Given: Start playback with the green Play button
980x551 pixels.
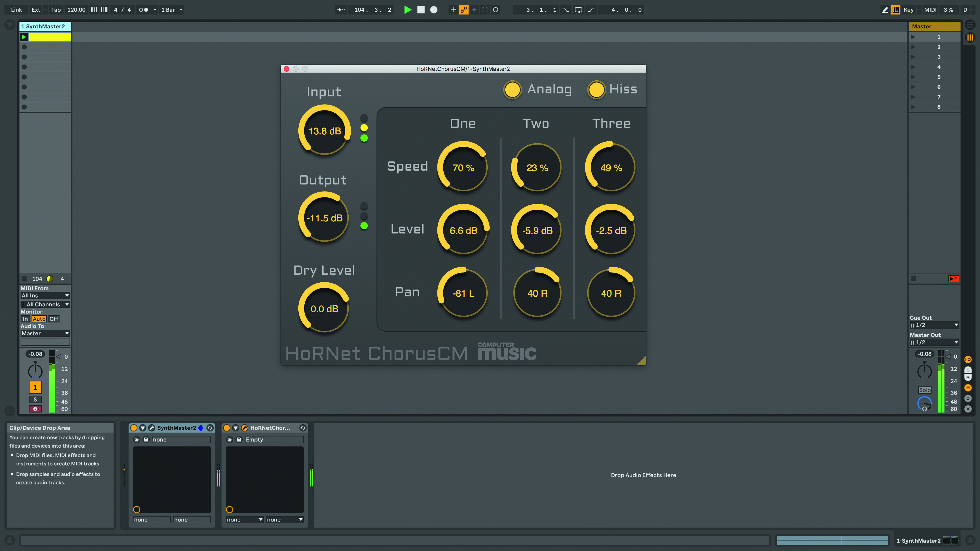Looking at the screenshot, I should pos(408,10).
